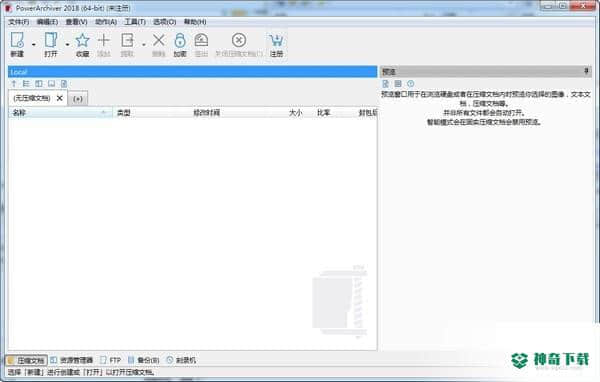Sort by Size (大小) column header

(296, 113)
